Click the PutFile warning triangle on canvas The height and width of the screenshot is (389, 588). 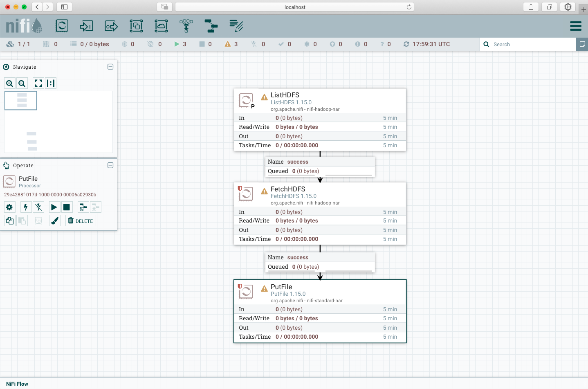pos(265,289)
